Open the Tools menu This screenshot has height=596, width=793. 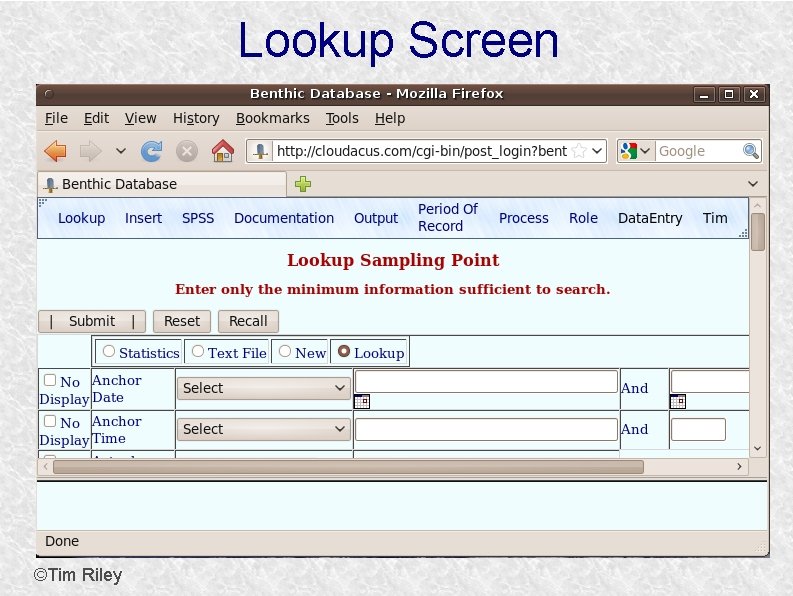[342, 118]
